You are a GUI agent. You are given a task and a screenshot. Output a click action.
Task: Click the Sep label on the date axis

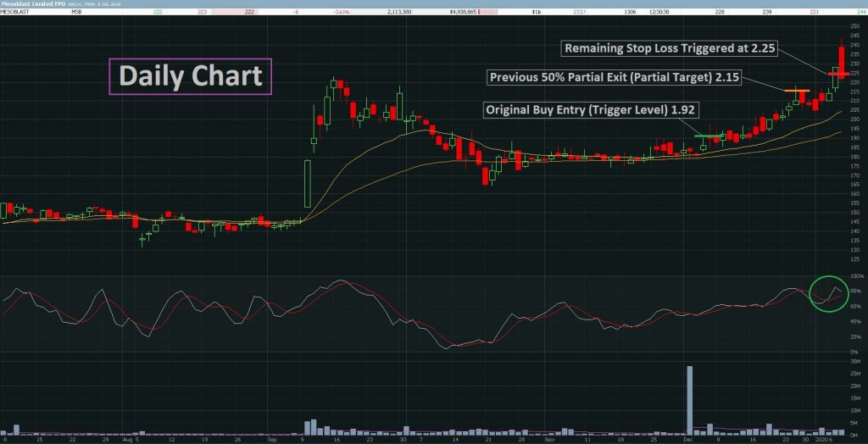pos(270,440)
